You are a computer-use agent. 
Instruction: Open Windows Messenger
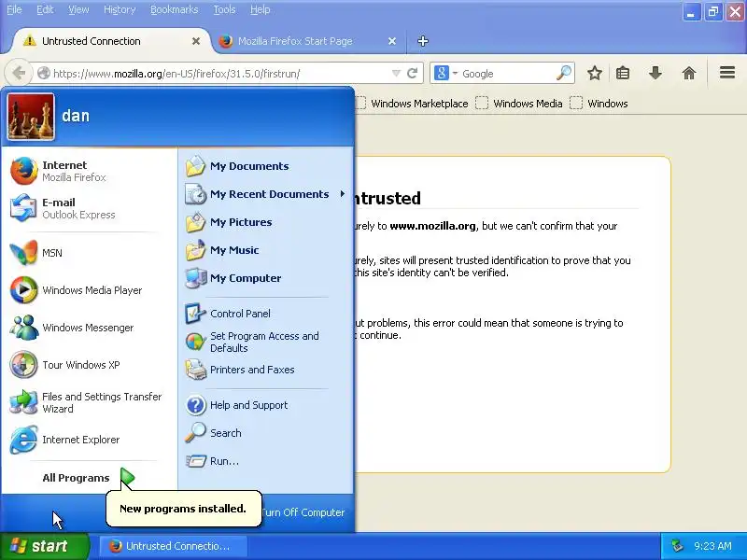click(90, 328)
